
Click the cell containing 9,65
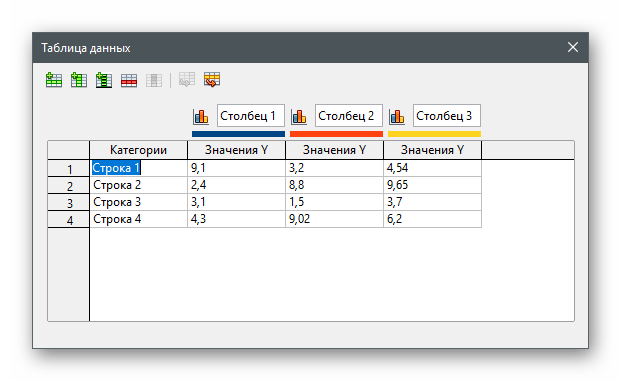click(x=432, y=185)
